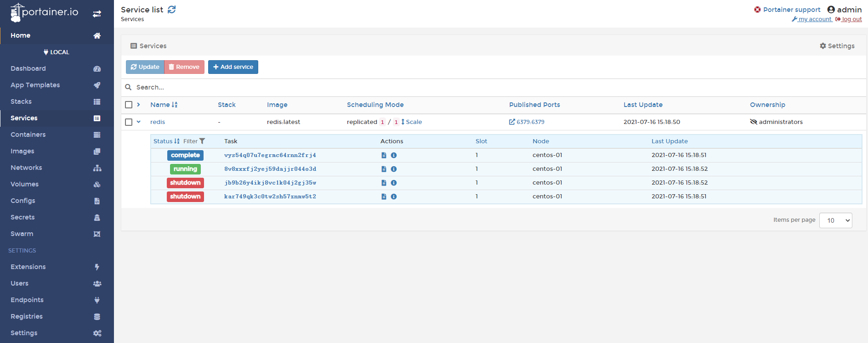Sort services by Last Update column
Image resolution: width=868 pixels, height=343 pixels.
pos(643,105)
